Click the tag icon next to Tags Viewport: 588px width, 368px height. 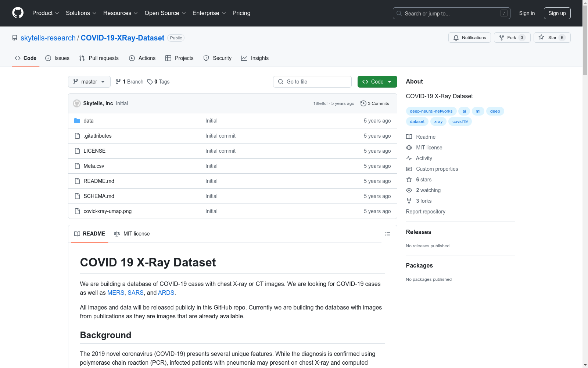(x=150, y=82)
